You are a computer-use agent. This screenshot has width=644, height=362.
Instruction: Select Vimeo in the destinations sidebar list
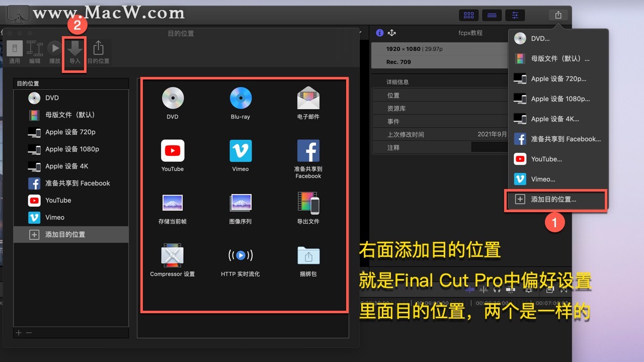[71, 218]
